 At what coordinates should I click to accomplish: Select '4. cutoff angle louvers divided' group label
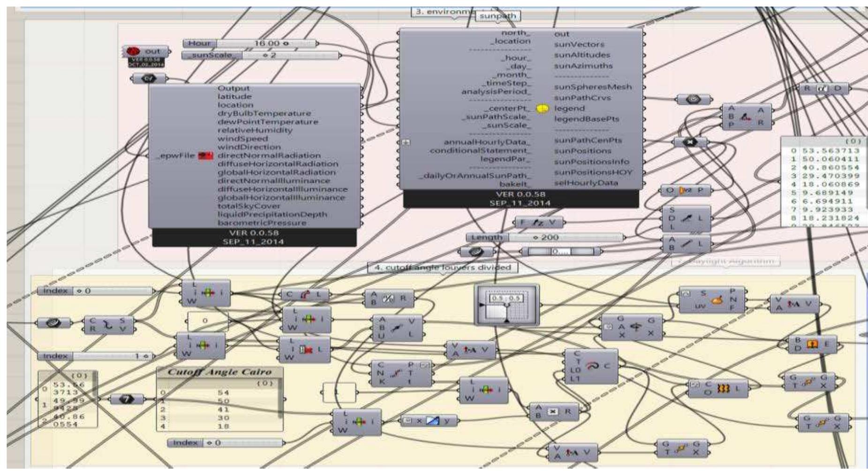442,268
